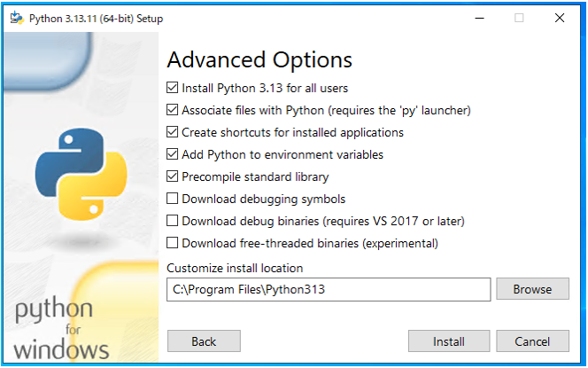Close the Python Setup window
588x368 pixels.
(x=560, y=18)
